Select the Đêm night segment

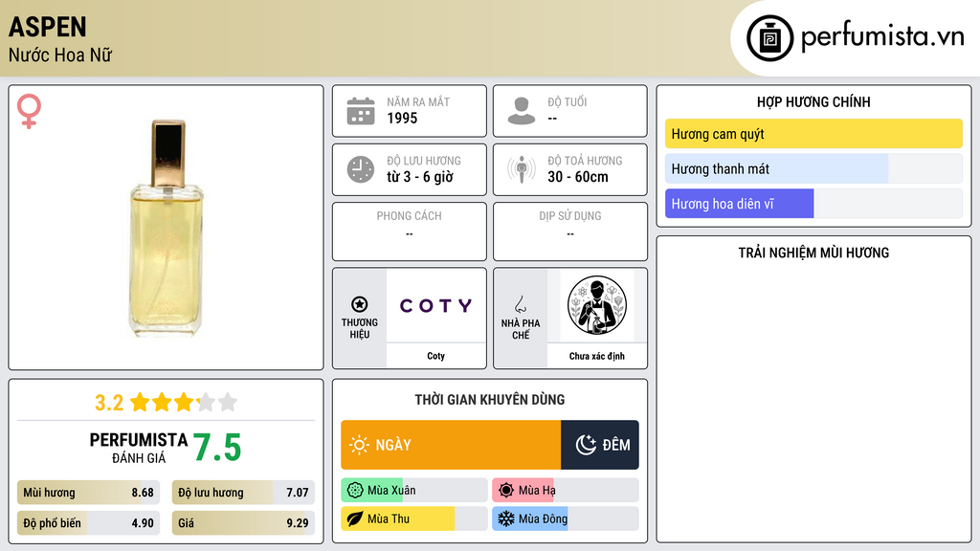pos(600,445)
